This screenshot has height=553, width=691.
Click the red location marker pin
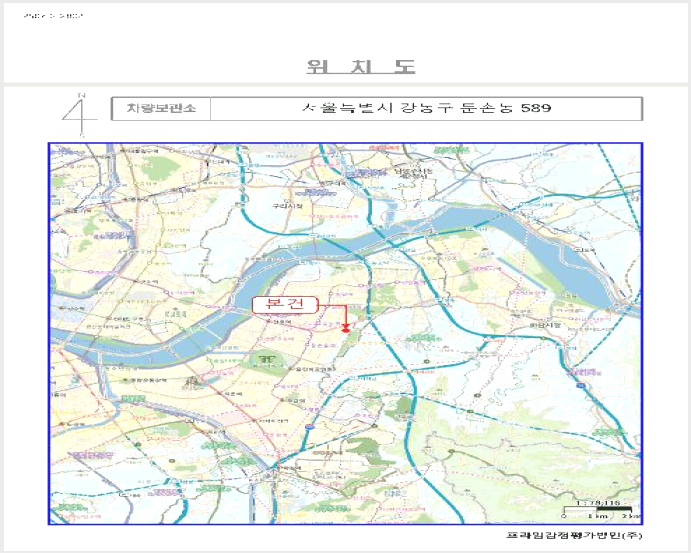(x=346, y=329)
